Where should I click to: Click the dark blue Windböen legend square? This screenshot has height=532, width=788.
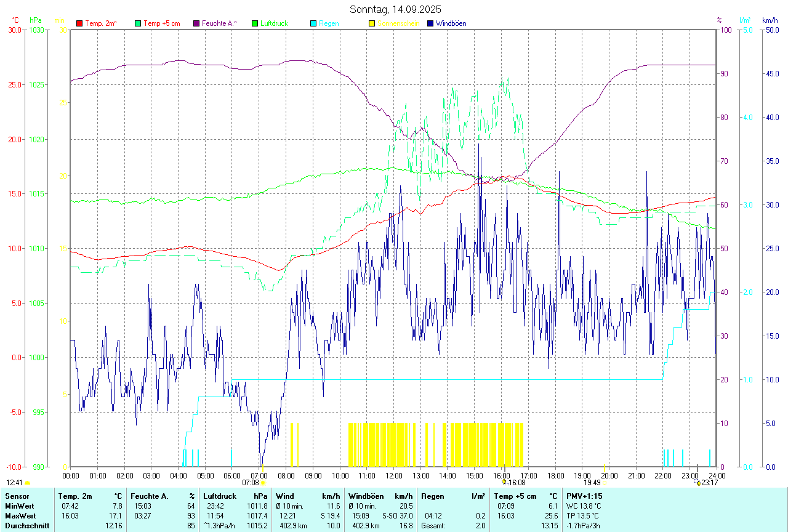[x=430, y=23]
